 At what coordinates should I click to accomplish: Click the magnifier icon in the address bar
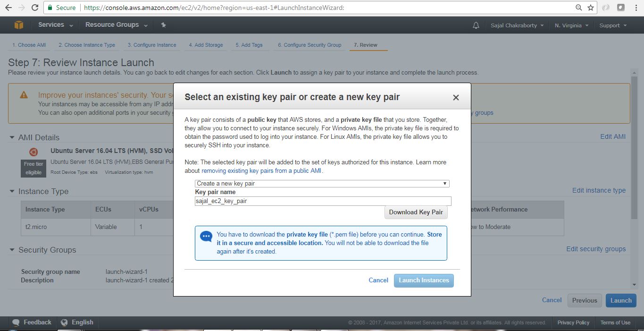tap(579, 8)
